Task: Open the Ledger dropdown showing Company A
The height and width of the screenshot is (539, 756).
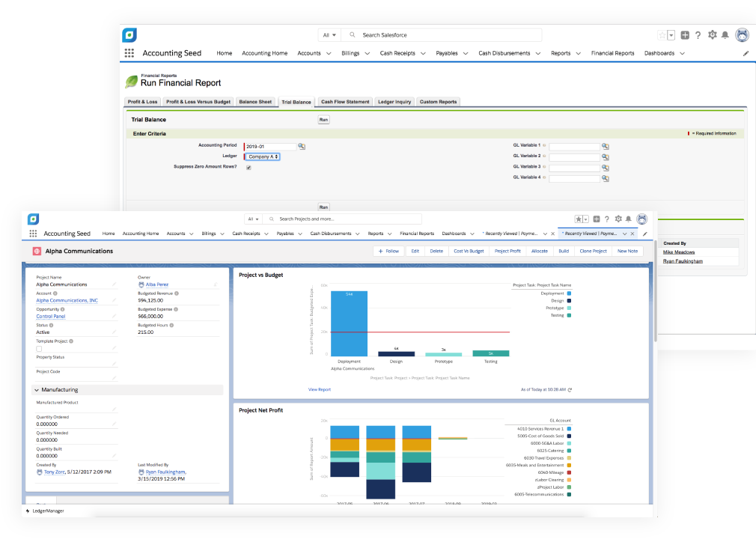Action: tap(263, 156)
